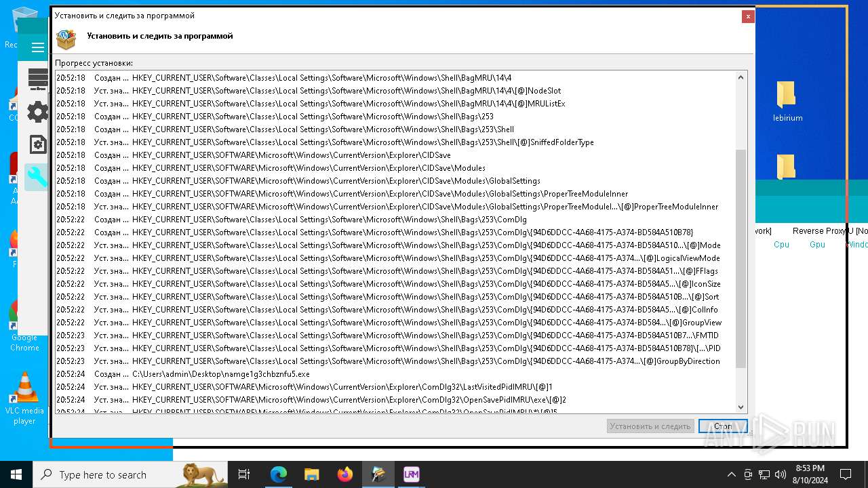The width and height of the screenshot is (868, 488).
Task: Select log row with namge1g3chbznfu5.exe
Action: 395,374
